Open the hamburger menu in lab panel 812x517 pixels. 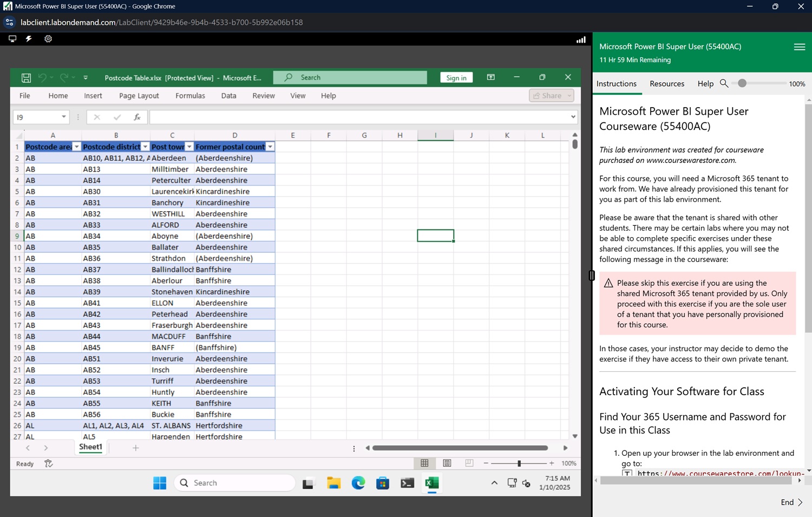coord(800,47)
